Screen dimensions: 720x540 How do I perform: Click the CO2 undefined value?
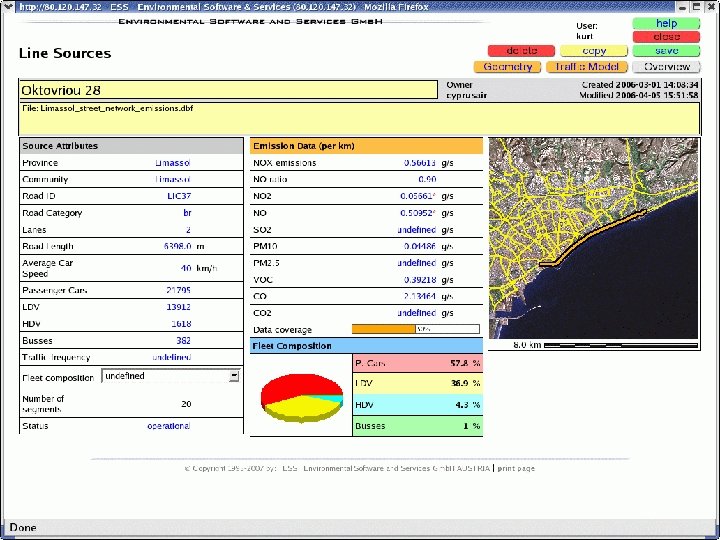pos(416,313)
